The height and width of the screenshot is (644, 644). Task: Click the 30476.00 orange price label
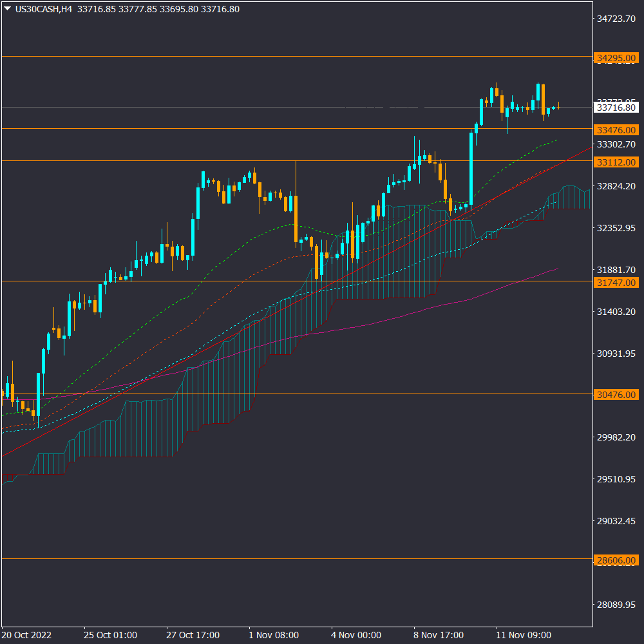[x=616, y=394]
